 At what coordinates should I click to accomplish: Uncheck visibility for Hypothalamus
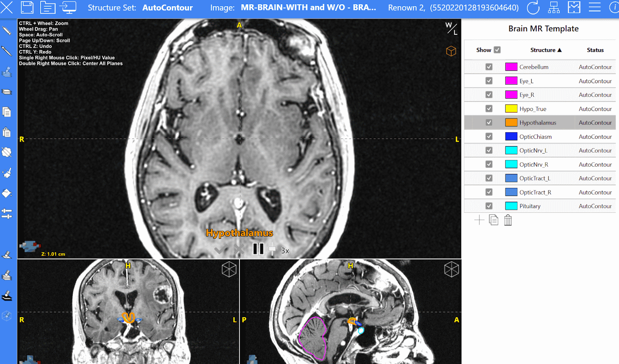pyautogui.click(x=489, y=123)
